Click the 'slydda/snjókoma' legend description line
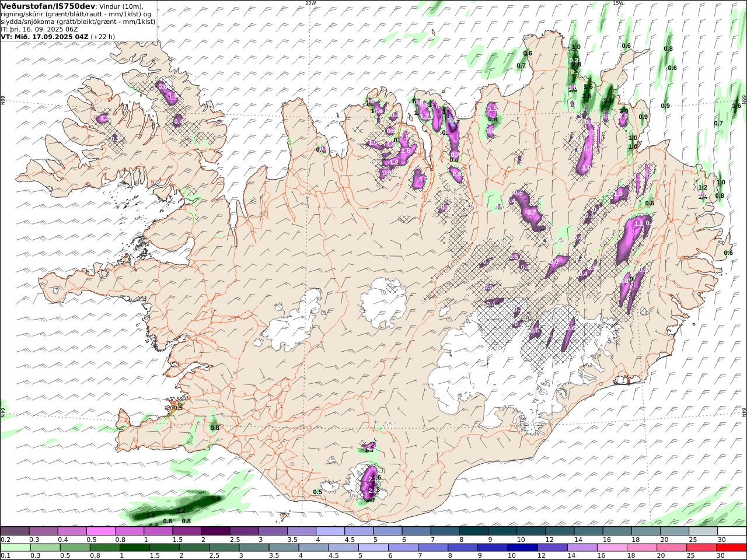This screenshot has width=747, height=560. click(78, 22)
